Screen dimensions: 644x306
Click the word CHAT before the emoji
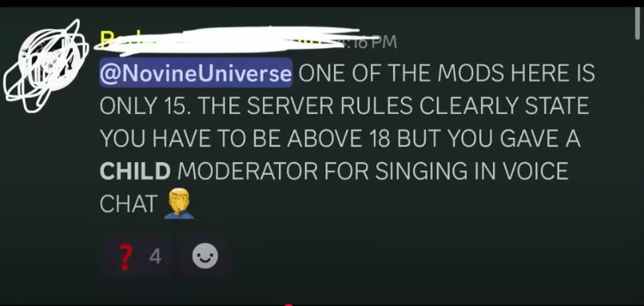point(129,204)
